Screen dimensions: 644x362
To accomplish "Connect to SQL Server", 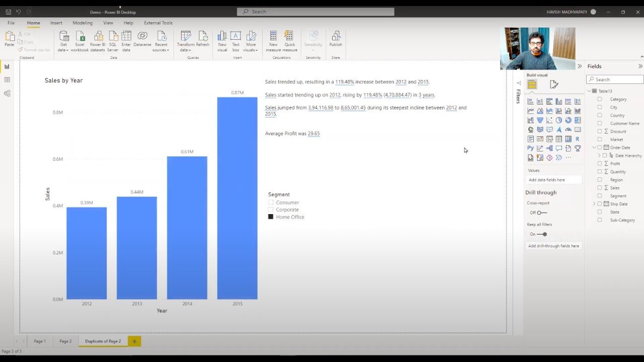I will (113, 41).
